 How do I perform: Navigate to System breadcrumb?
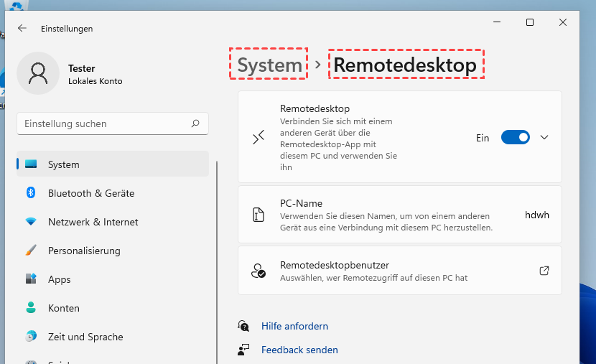(269, 65)
